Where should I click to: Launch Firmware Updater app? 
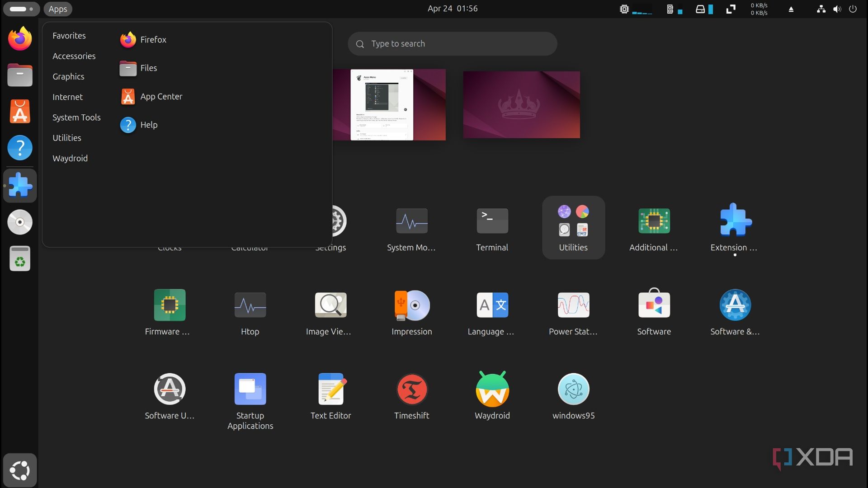170,312
